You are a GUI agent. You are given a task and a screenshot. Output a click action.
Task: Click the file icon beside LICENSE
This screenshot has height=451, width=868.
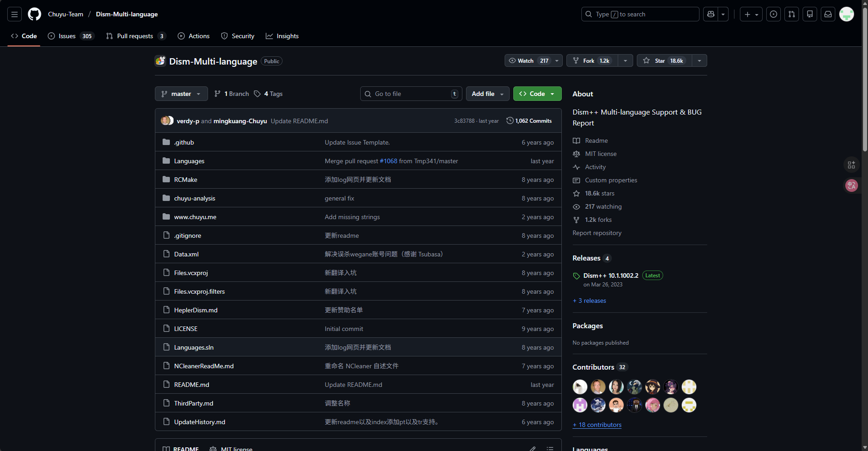166,329
